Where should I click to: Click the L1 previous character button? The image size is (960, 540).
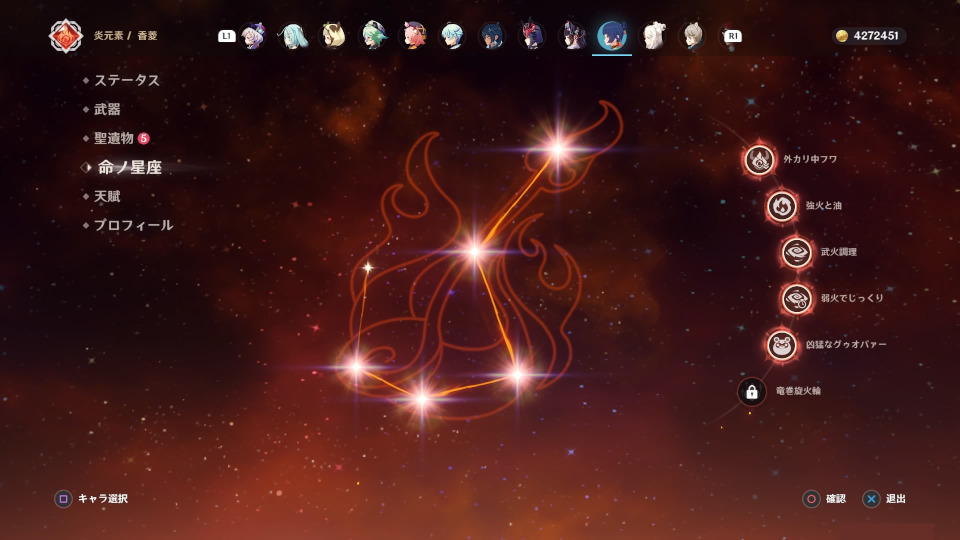pos(227,36)
